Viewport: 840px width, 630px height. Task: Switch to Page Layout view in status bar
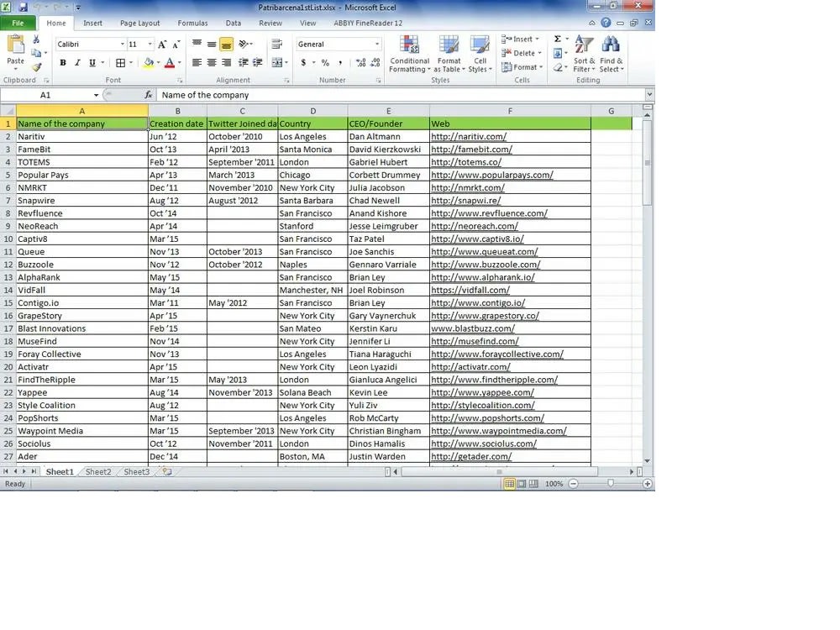(522, 484)
